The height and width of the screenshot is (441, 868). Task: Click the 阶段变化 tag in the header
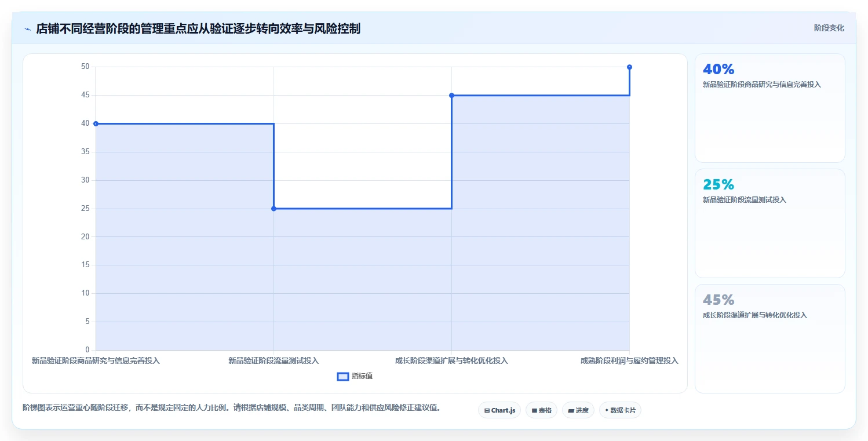pos(829,28)
